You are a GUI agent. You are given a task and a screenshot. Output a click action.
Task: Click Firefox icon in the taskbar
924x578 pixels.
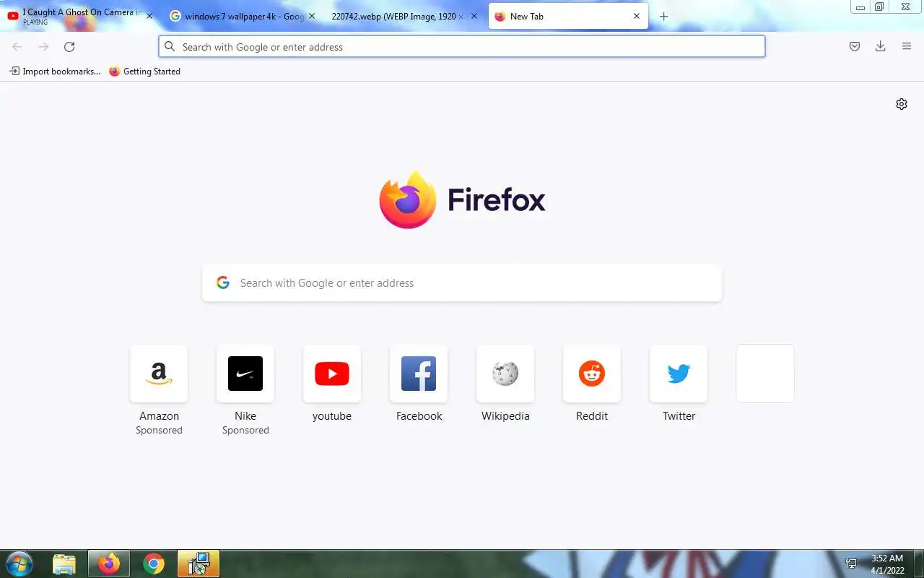click(x=109, y=564)
